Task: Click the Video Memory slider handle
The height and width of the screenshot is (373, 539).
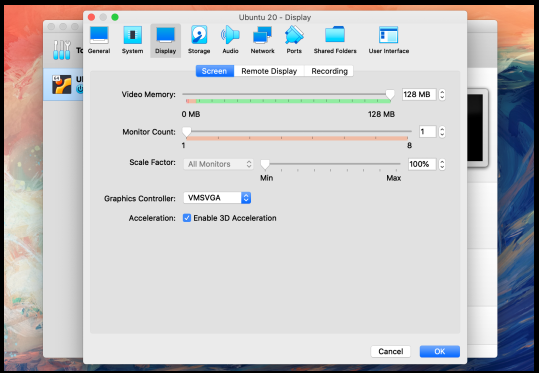Action: (x=390, y=94)
